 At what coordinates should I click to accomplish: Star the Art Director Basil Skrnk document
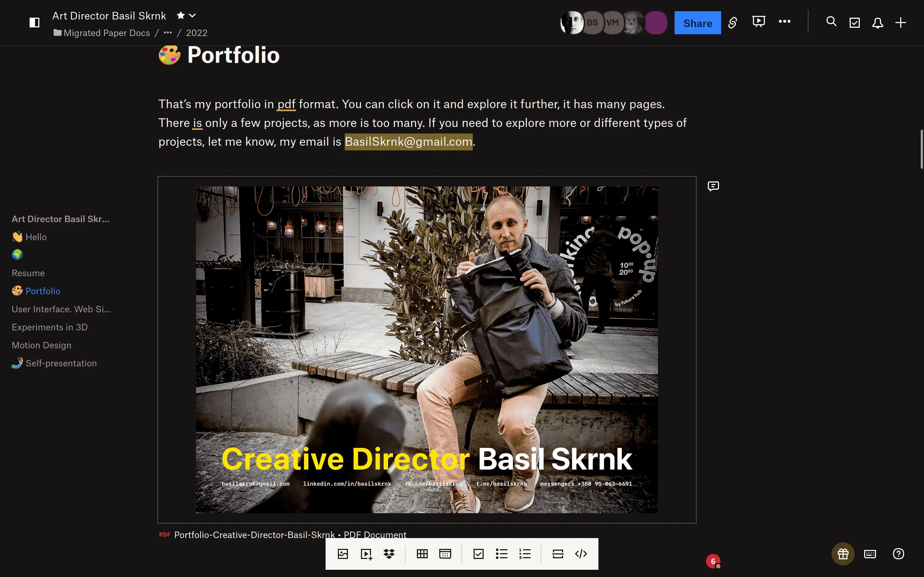coord(180,16)
